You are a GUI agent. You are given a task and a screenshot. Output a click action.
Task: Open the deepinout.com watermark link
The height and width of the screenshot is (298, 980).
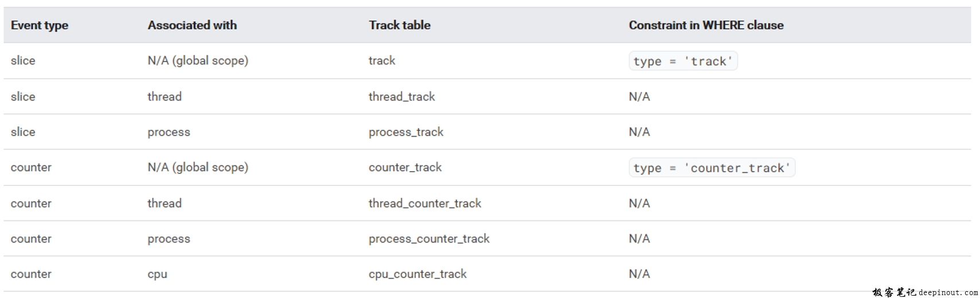948,293
